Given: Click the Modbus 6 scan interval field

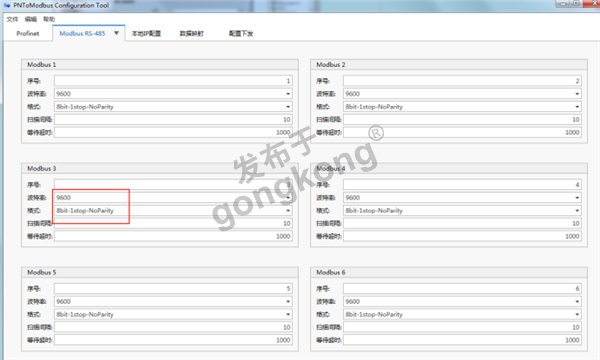Looking at the screenshot, I should click(x=462, y=327).
